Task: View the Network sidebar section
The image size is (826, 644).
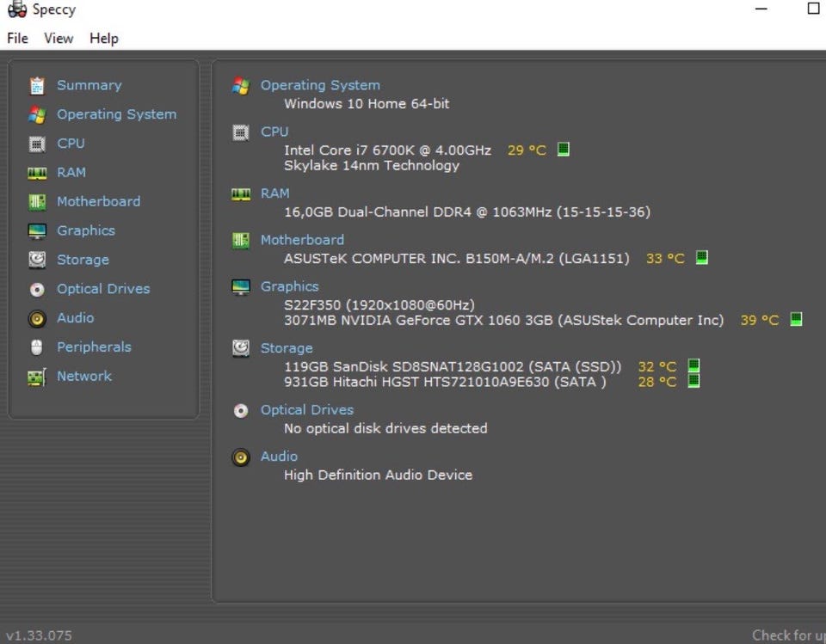Action: coord(83,376)
